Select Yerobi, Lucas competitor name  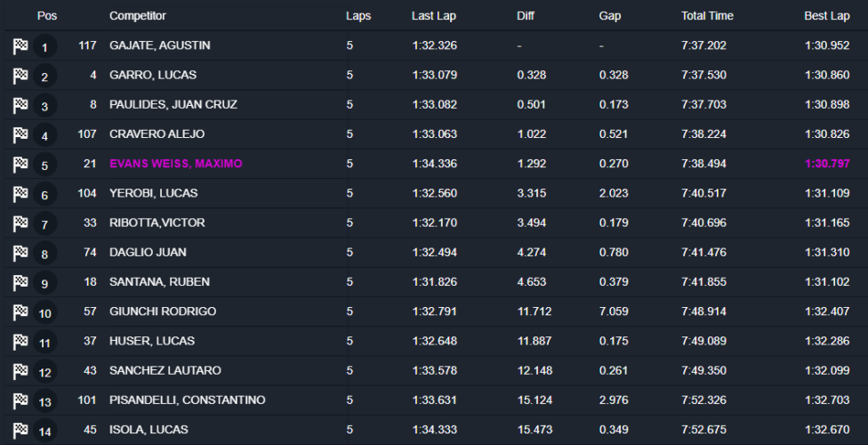(153, 193)
